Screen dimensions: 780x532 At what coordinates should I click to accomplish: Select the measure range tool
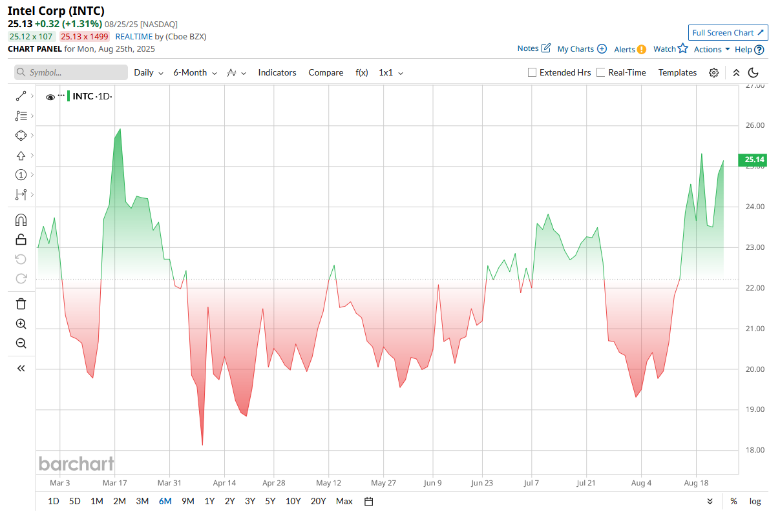pos(21,194)
